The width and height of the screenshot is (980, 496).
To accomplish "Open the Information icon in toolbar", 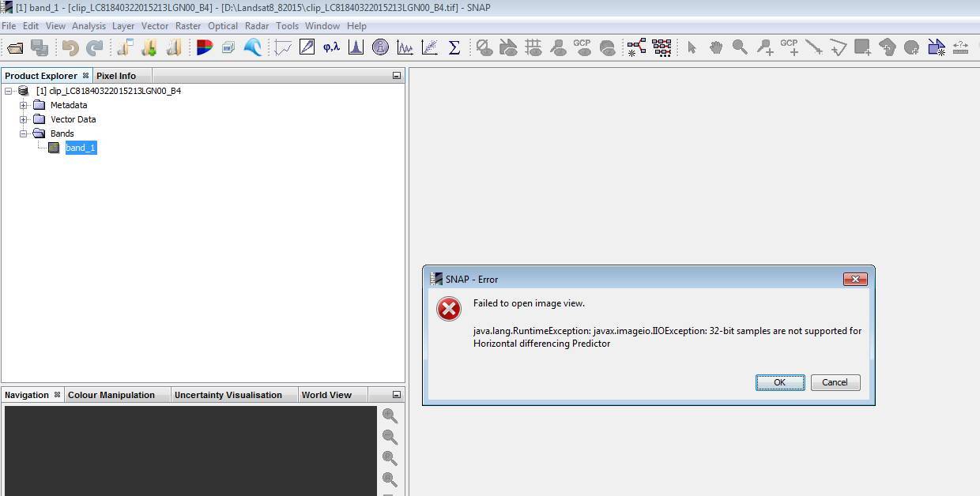I will click(x=380, y=48).
